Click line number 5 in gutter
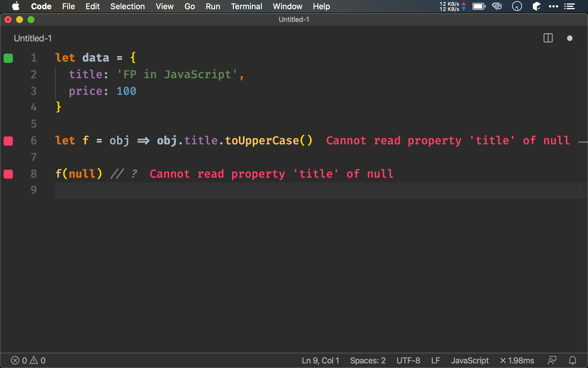 tap(34, 124)
